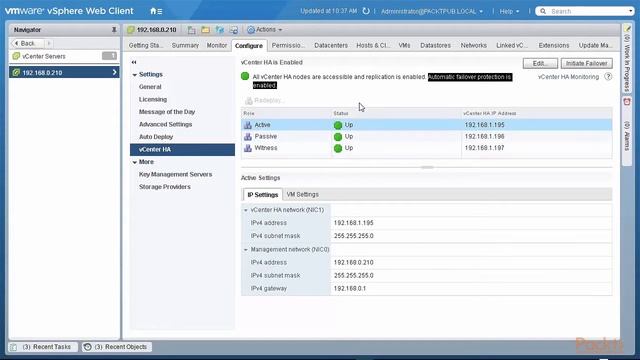Select the Witness node row 192.168.1.197
The width and height of the screenshot is (640, 360).
427,148
